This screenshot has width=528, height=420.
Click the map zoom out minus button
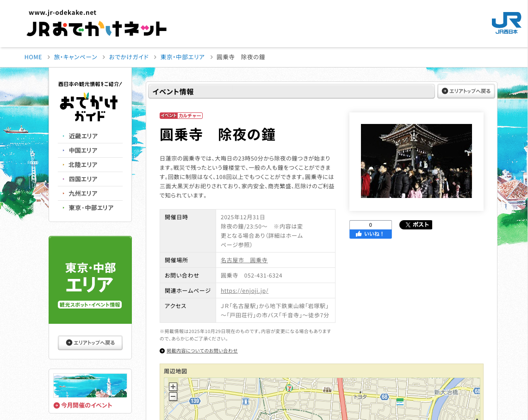pos(173,396)
